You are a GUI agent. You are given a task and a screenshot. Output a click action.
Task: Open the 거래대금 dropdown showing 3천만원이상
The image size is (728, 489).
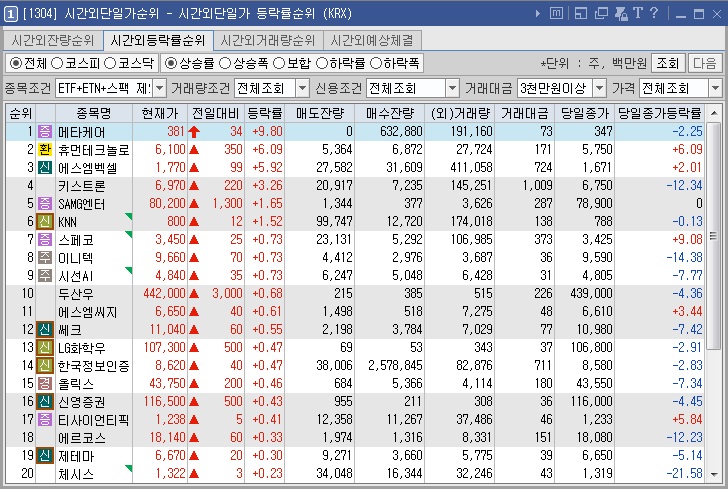click(x=600, y=88)
